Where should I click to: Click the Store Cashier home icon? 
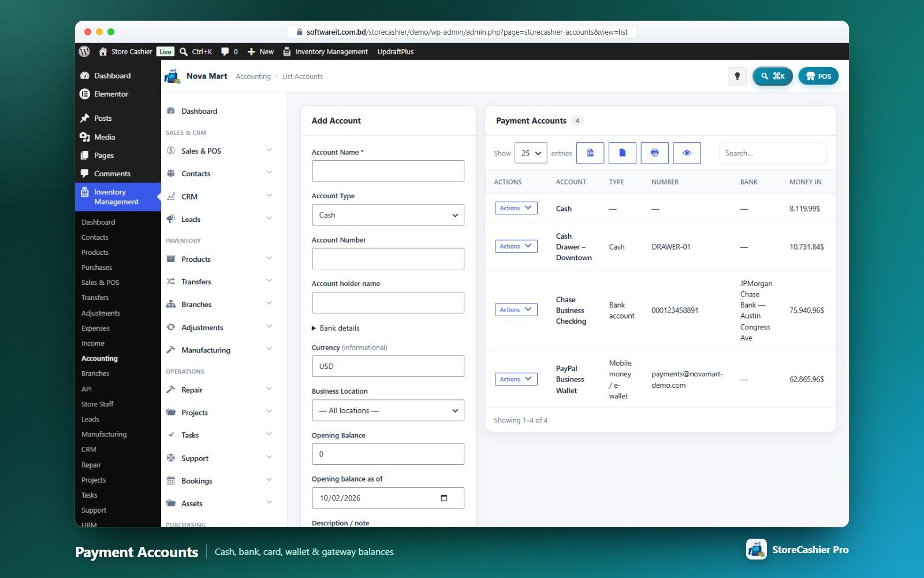click(x=103, y=51)
